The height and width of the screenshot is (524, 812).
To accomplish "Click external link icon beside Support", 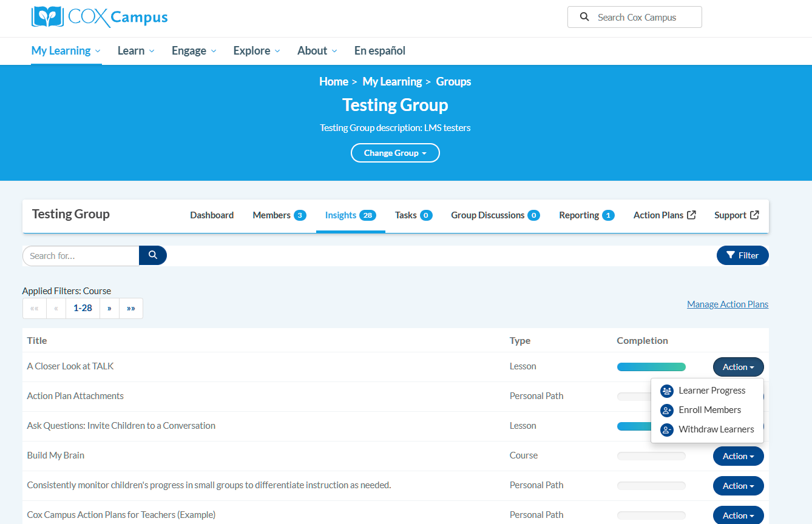I will [x=754, y=215].
